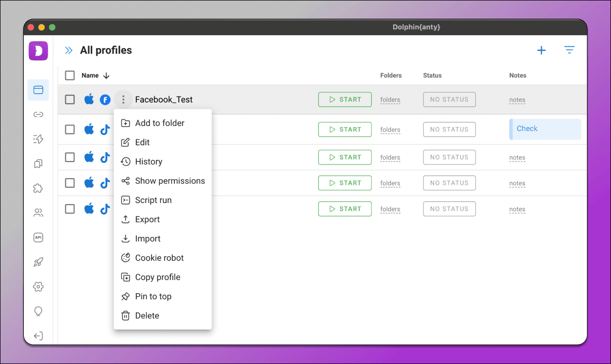The width and height of the screenshot is (611, 364).
Task: Open the Check note
Action: coord(545,129)
